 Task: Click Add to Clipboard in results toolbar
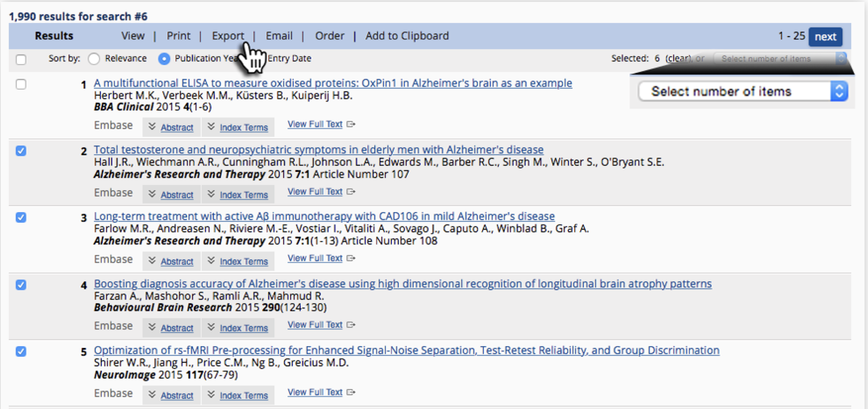click(x=407, y=36)
